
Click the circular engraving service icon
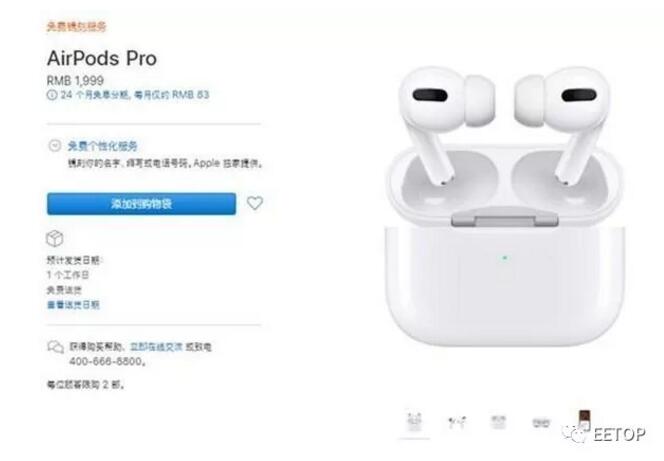coord(55,146)
